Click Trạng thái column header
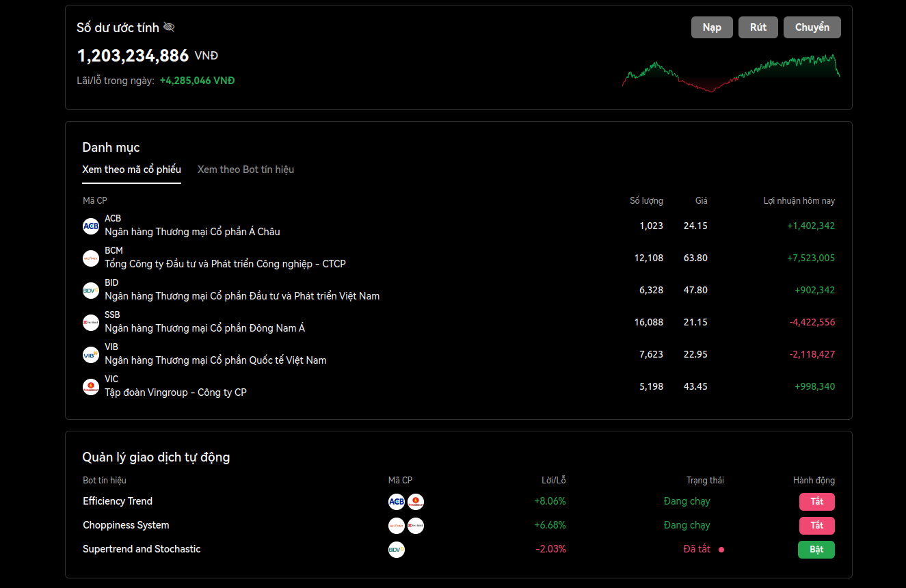 pyautogui.click(x=705, y=481)
